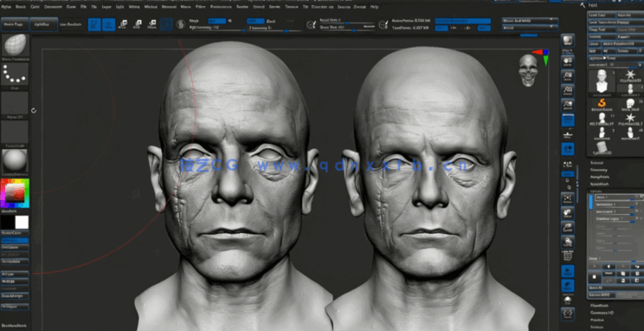The height and width of the screenshot is (331, 644).
Task: Pick a hue in the color picker square
Action: coord(16,194)
